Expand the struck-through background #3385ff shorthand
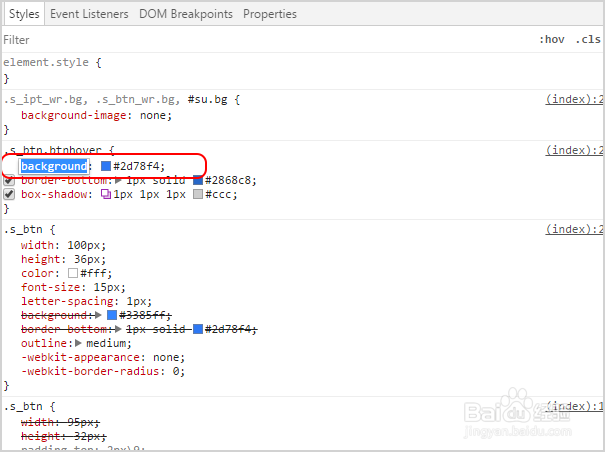 (98, 315)
